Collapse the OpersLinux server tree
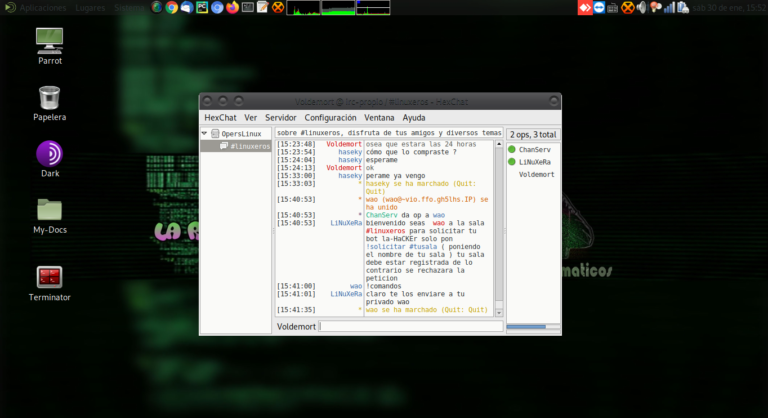This screenshot has height=418, width=768. tap(205, 133)
